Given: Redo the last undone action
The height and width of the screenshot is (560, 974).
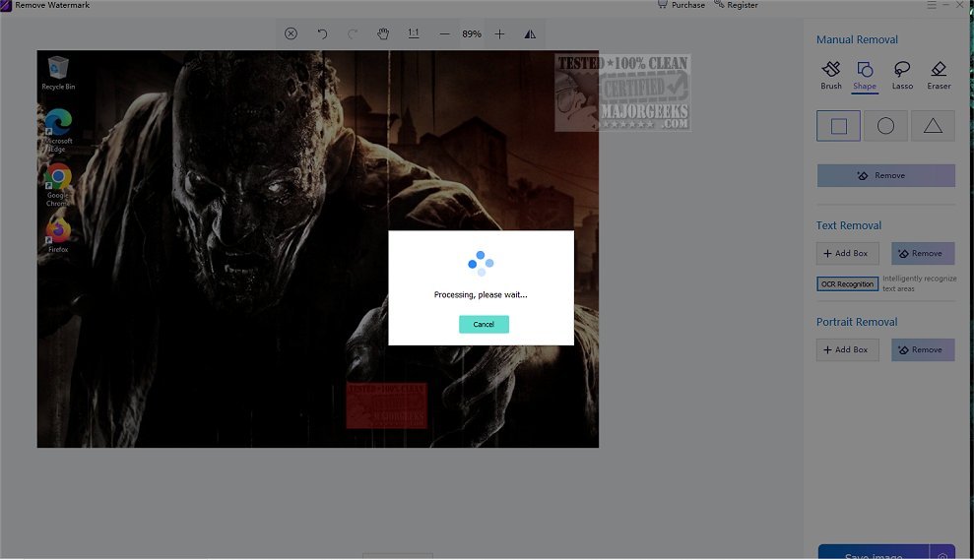Looking at the screenshot, I should click(353, 34).
